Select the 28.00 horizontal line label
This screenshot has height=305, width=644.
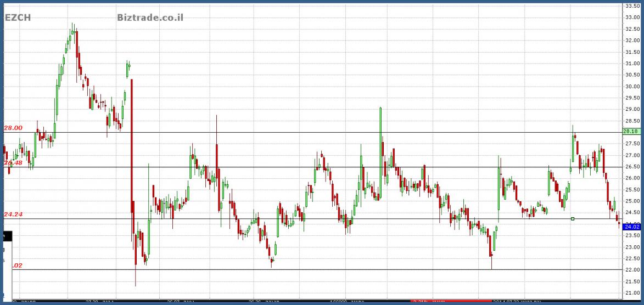(x=13, y=128)
